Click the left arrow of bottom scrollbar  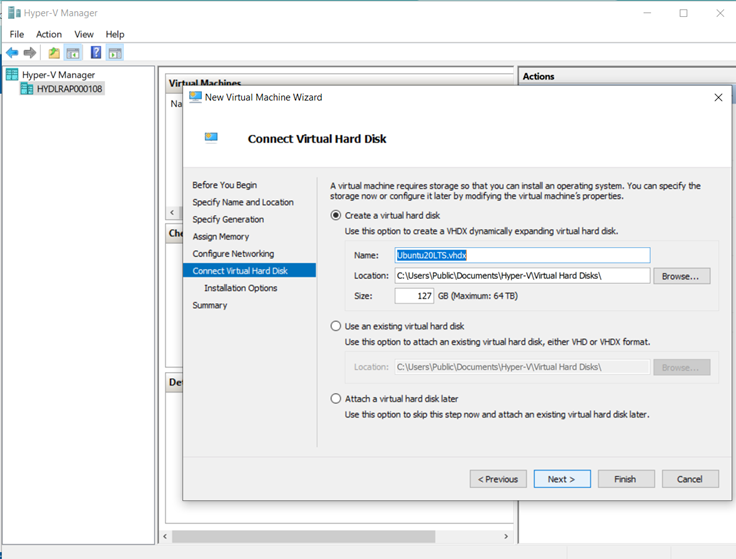(165, 536)
